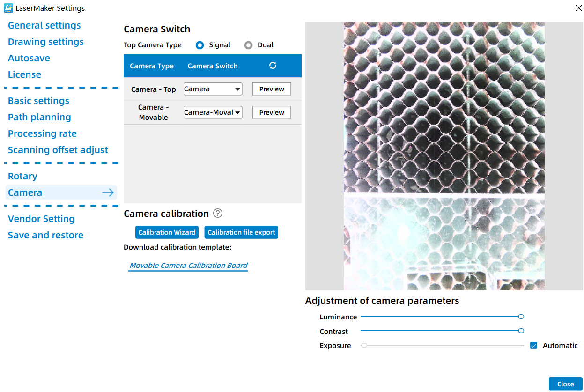Go to Path planning settings
This screenshot has height=392, width=584.
(40, 117)
